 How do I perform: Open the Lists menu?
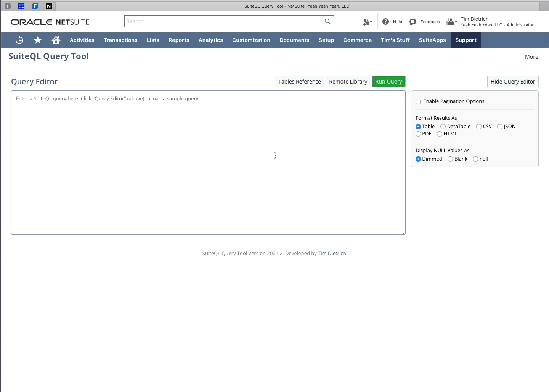[x=153, y=40]
